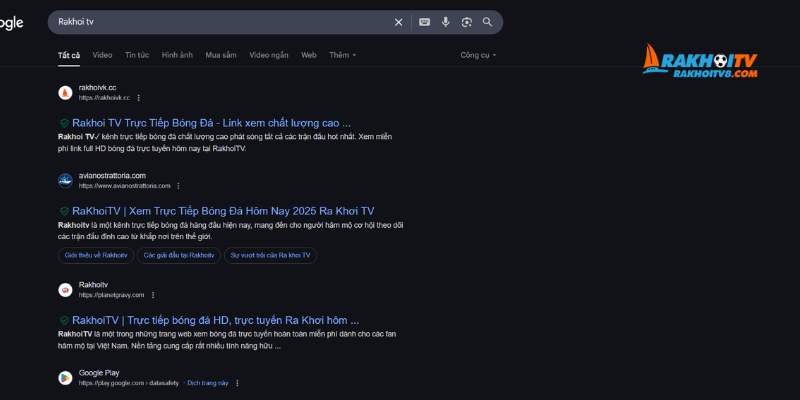Open RaKhoiTV Xem Trực Tiếp Bóng Đá result
800x400 pixels.
[223, 211]
